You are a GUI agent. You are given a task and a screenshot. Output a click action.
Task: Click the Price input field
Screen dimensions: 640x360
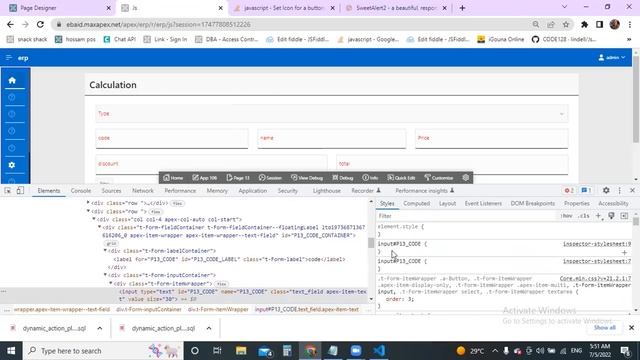[x=491, y=138]
